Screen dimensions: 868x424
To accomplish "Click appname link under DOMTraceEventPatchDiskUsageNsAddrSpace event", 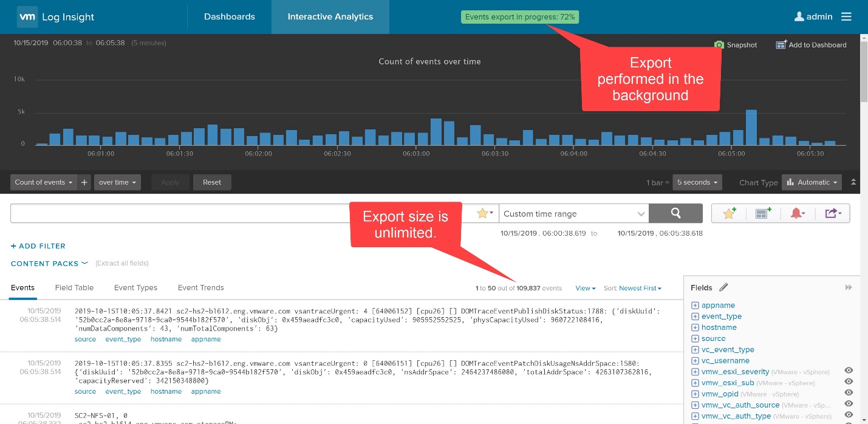I will click(206, 392).
